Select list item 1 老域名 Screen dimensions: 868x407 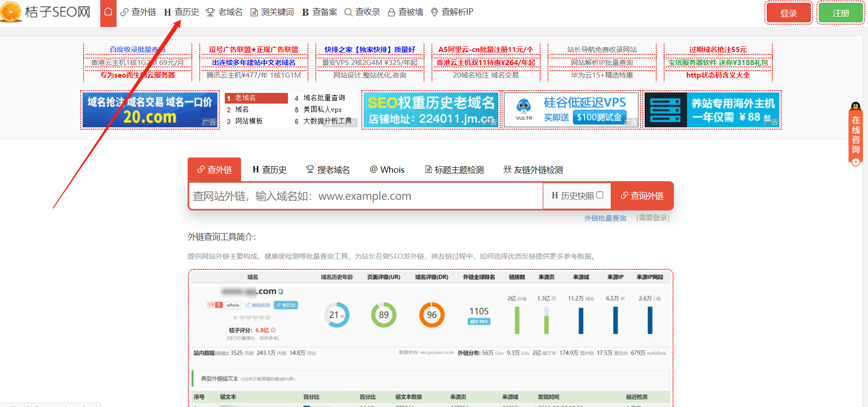(256, 98)
